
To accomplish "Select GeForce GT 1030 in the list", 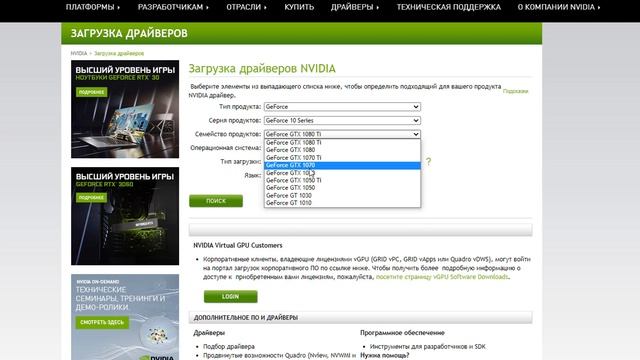I will tap(342, 196).
